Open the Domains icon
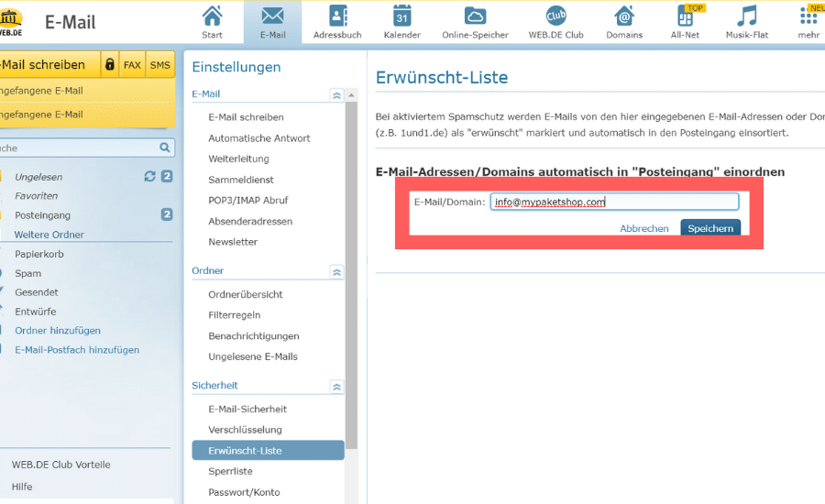825x504 pixels. coord(623,16)
